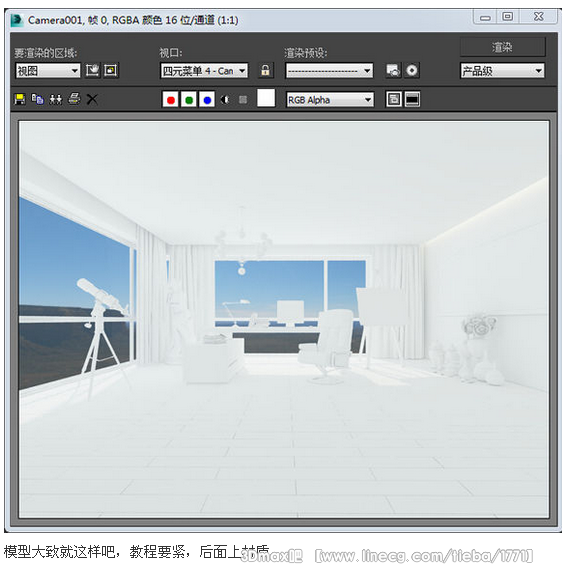Minimize the Camera001 render window
The height and width of the screenshot is (573, 562).
[485, 17]
